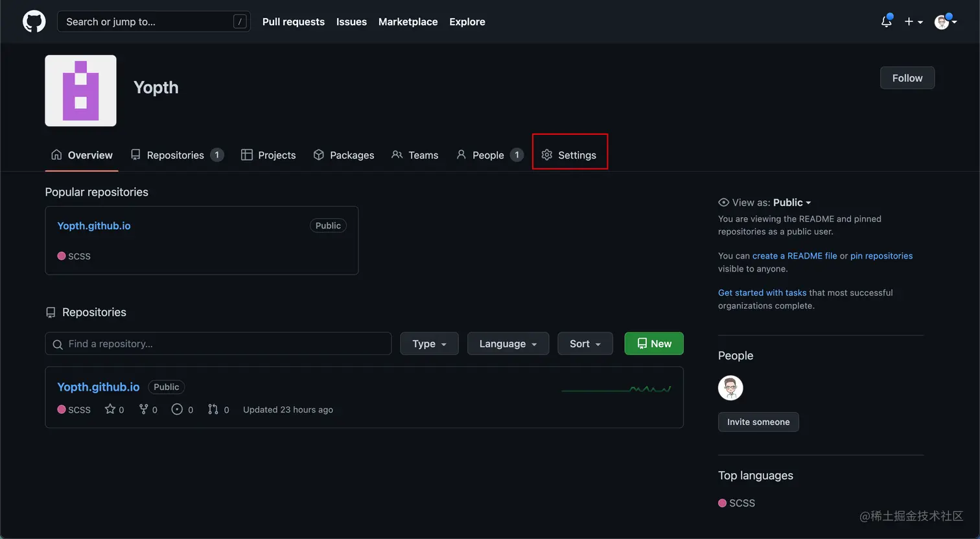Image resolution: width=980 pixels, height=539 pixels.
Task: Click Invite someone button
Action: click(x=758, y=422)
